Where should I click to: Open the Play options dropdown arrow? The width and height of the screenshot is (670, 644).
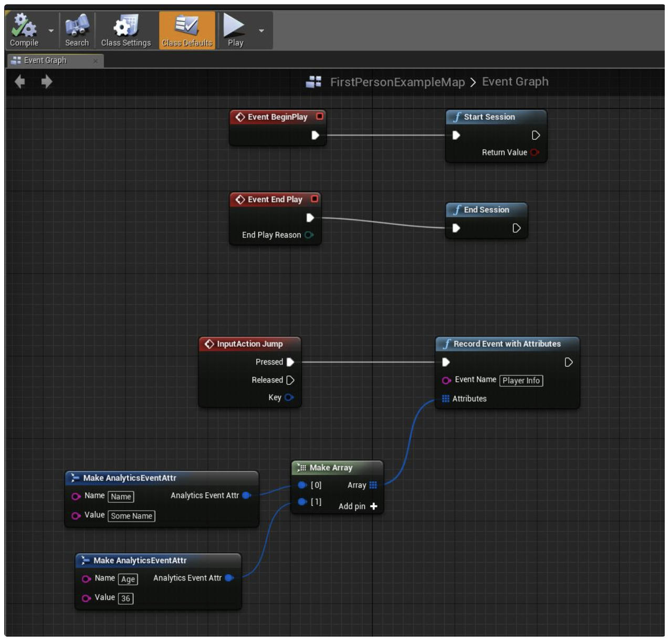pyautogui.click(x=261, y=30)
